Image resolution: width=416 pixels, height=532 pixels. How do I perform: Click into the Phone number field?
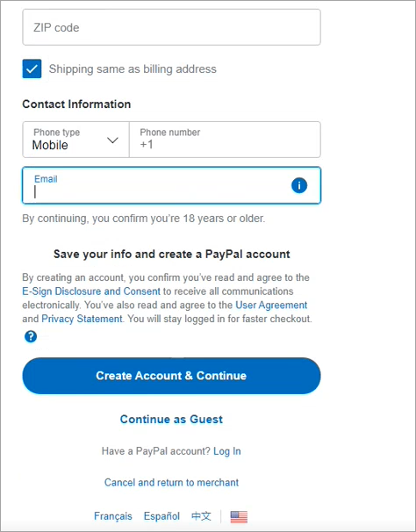tap(225, 140)
